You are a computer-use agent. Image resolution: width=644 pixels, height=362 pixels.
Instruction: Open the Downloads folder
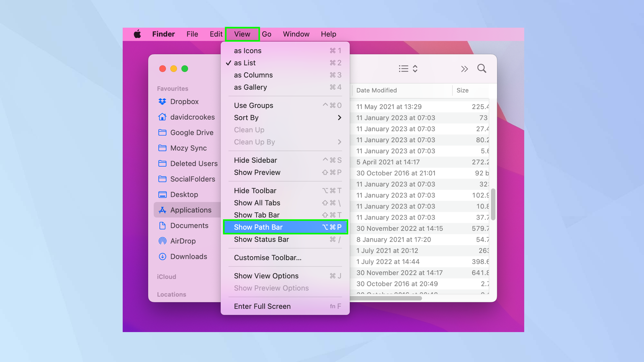pos(188,256)
